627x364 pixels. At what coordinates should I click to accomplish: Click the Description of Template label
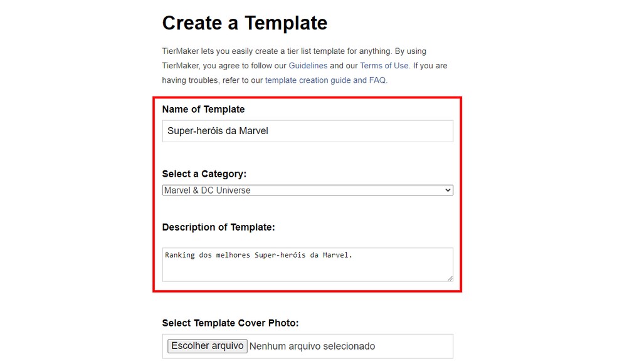tap(216, 227)
